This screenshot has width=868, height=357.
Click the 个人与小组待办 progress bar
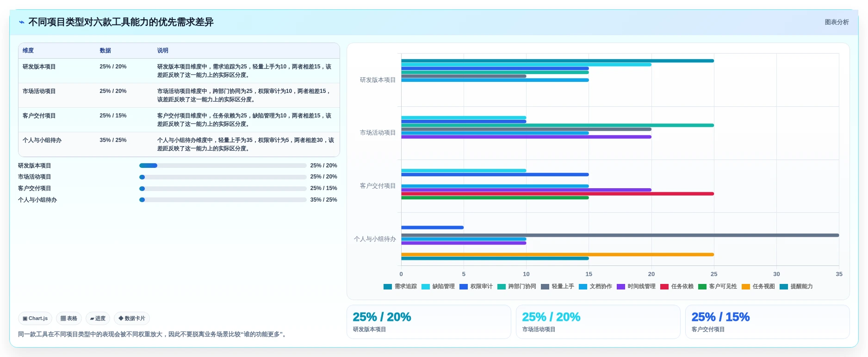(x=223, y=200)
